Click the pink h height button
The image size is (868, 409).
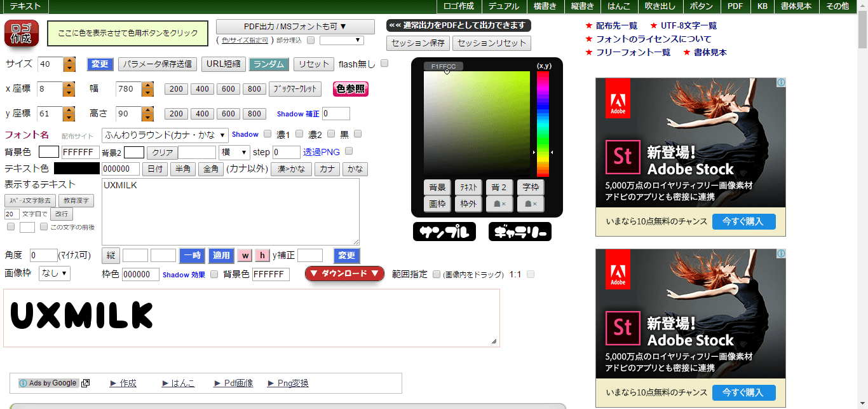click(262, 256)
